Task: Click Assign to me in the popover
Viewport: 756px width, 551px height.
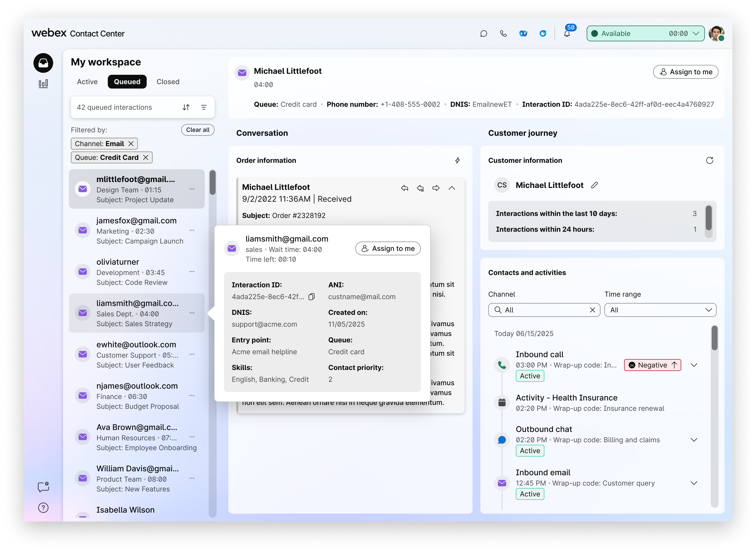Action: (388, 248)
